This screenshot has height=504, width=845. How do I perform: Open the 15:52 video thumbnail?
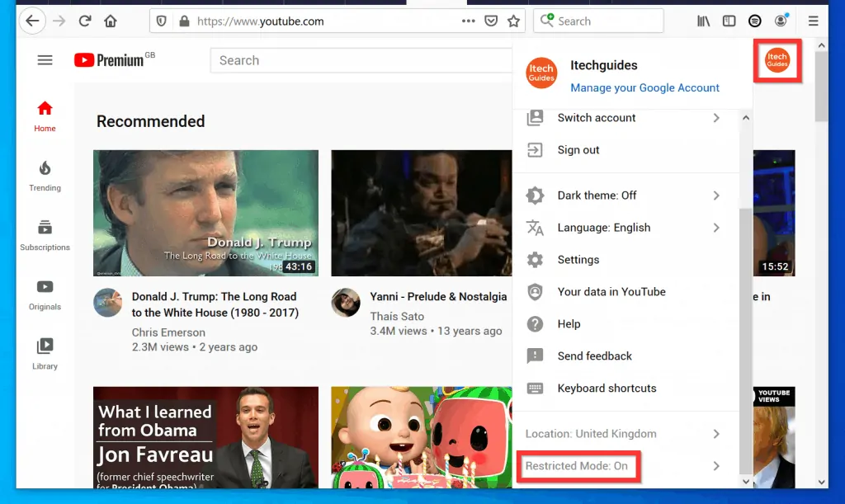(774, 213)
